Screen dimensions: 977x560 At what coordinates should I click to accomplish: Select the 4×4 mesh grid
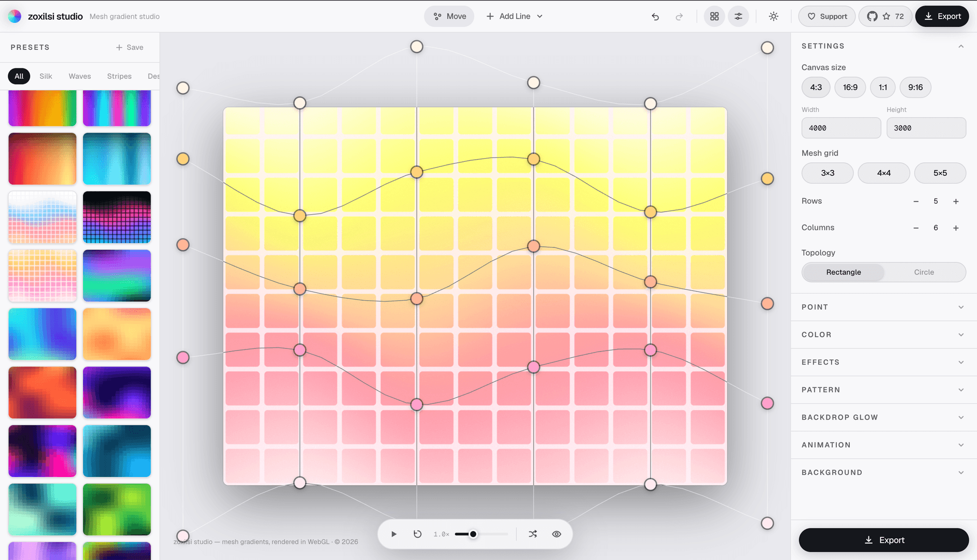click(x=884, y=173)
